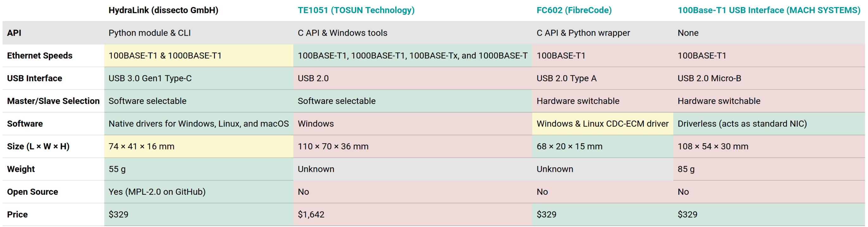Open the 100Base-T1 USB Interface (MACH SYSTEMS) link
The height and width of the screenshot is (227, 868).
[x=769, y=10]
